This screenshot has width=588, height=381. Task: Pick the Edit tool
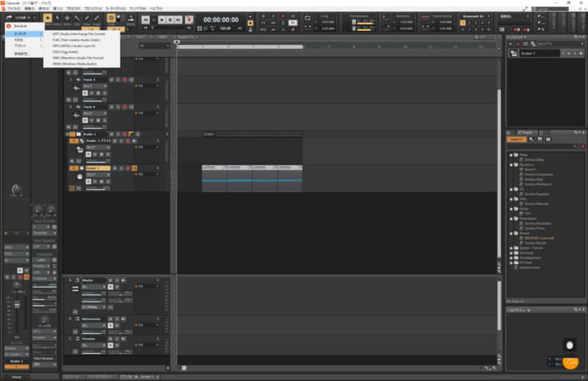coord(77,18)
